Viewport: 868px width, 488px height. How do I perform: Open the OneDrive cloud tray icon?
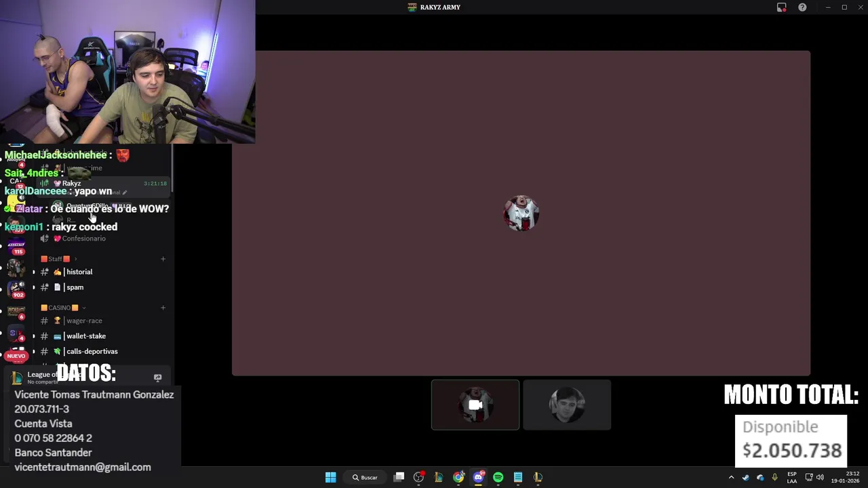coord(760,477)
